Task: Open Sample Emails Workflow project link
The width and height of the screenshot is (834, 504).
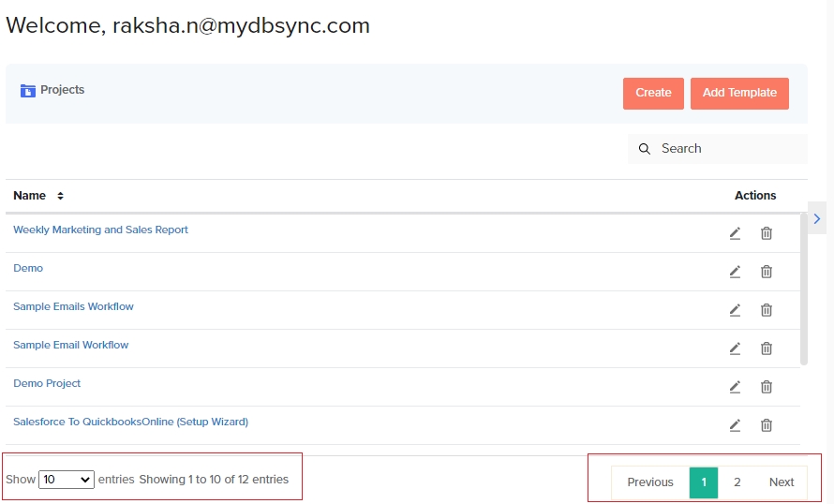Action: [73, 306]
